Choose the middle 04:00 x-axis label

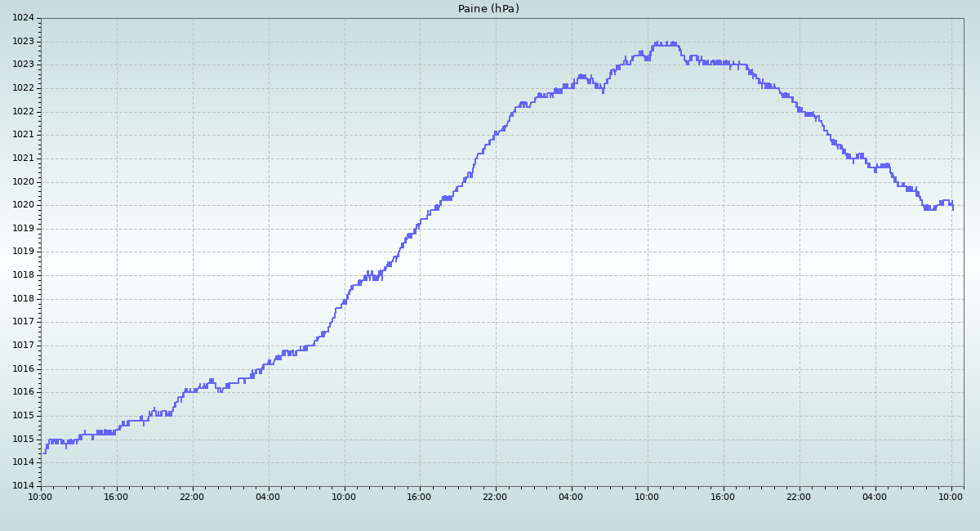click(x=572, y=496)
